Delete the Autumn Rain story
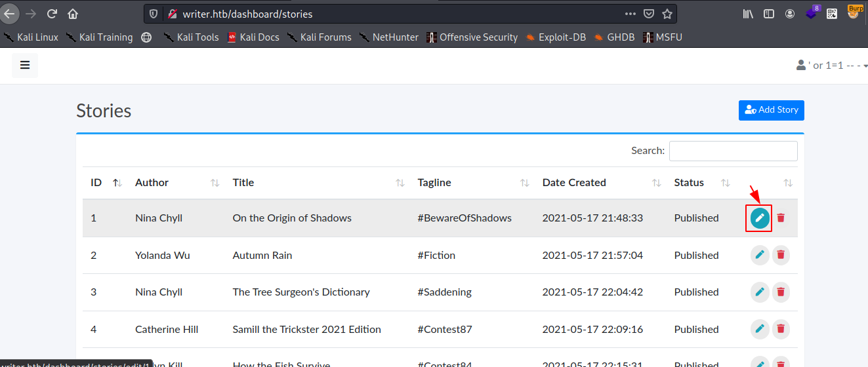This screenshot has width=868, height=367. tap(781, 255)
